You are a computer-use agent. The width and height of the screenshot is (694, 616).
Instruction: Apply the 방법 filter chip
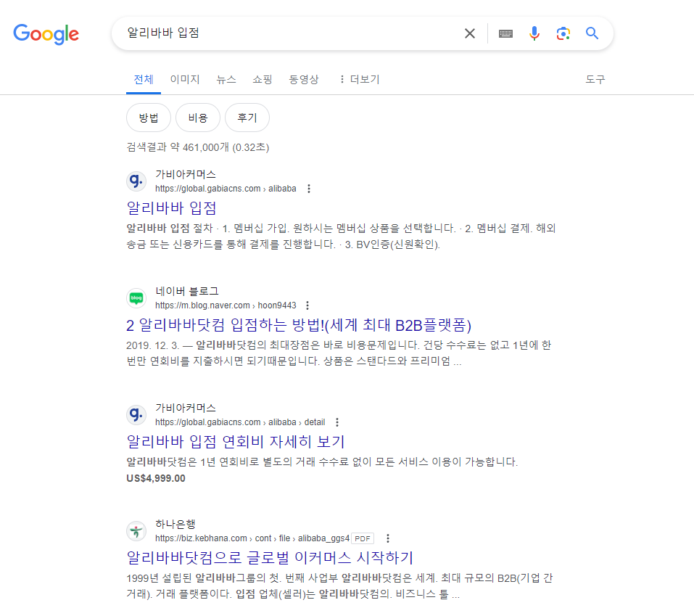[148, 118]
